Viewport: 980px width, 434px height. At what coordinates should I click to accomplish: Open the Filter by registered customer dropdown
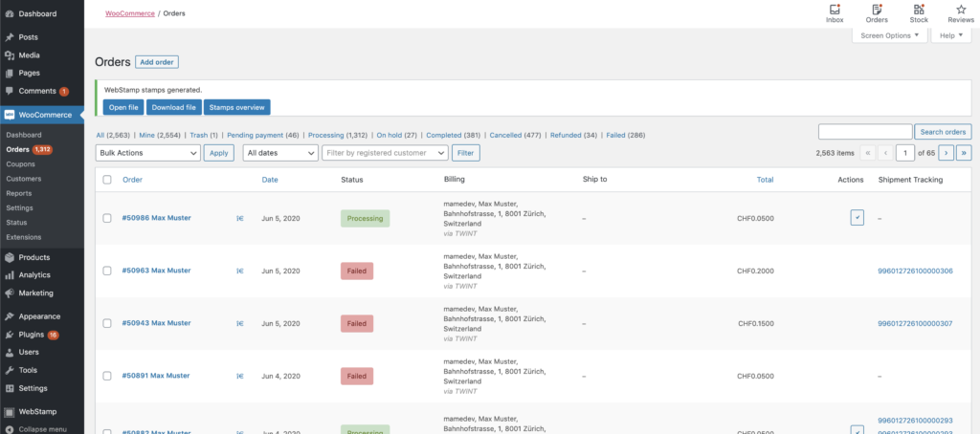tap(385, 153)
